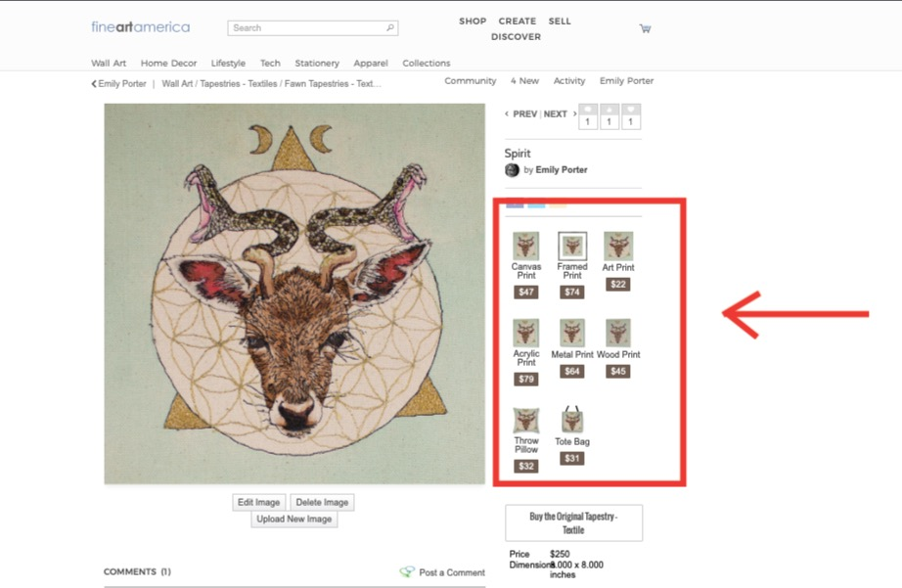
Task: Click the $64 Metal Print price tag
Action: (x=571, y=371)
